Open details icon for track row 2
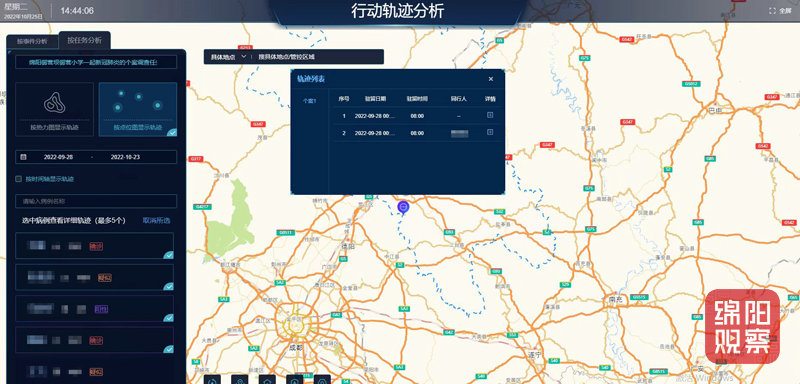This screenshot has height=384, width=800. pos(490,132)
